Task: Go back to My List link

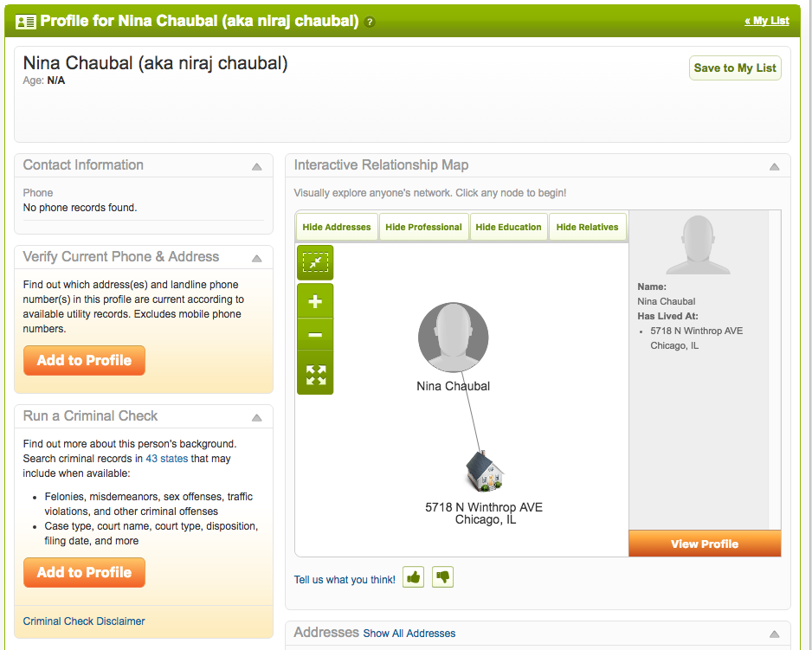Action: (x=766, y=21)
